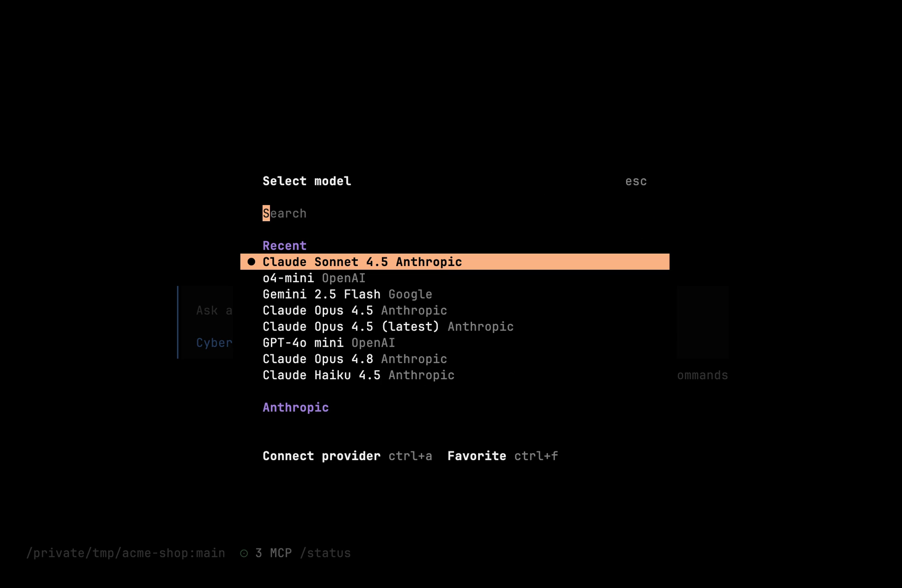Click the Anthropic section heading
902x588 pixels.
tap(295, 408)
